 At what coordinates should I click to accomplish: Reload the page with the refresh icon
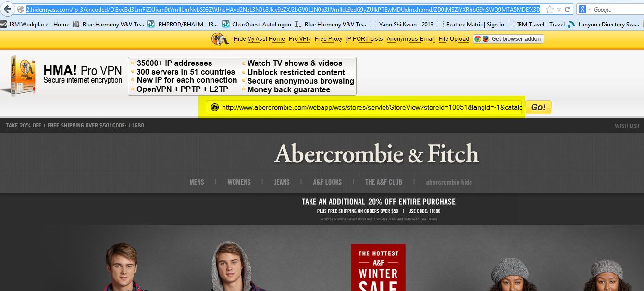[568, 10]
